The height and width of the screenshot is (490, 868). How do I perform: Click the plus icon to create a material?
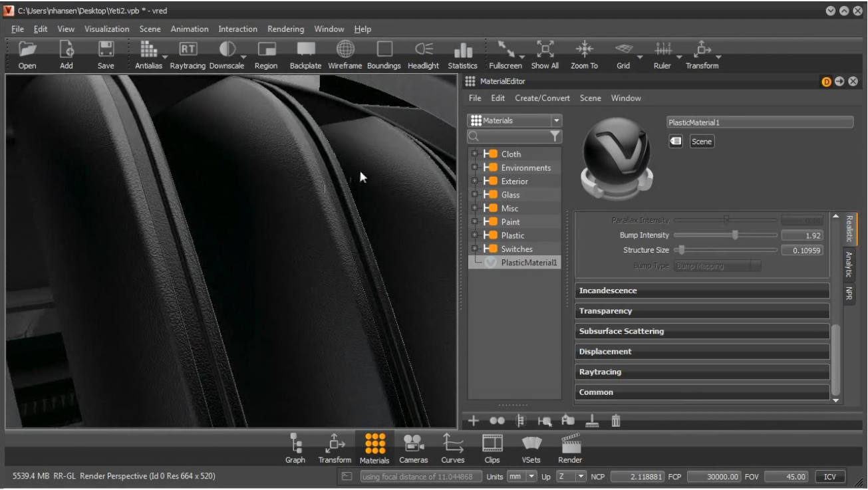pyautogui.click(x=474, y=420)
